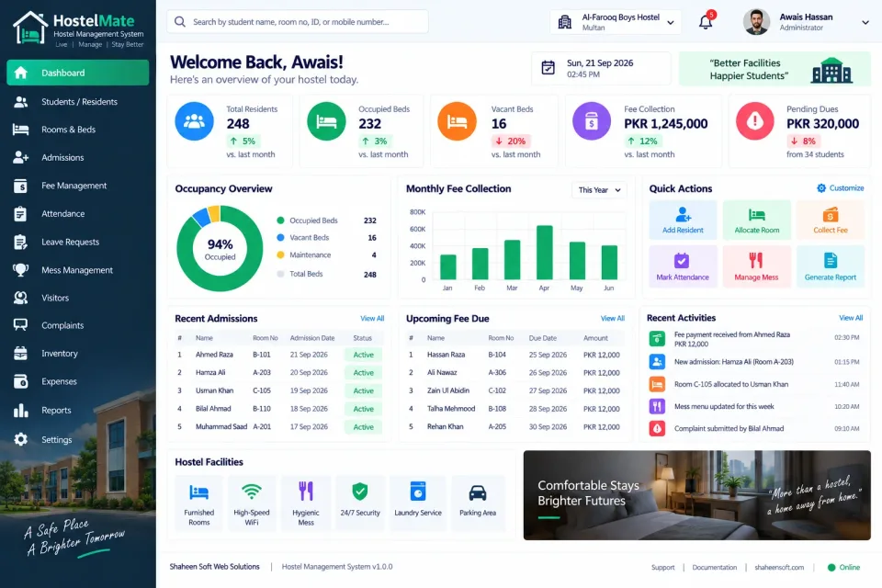This screenshot has height=588, width=882.
Task: View All recent activities
Action: (x=851, y=318)
